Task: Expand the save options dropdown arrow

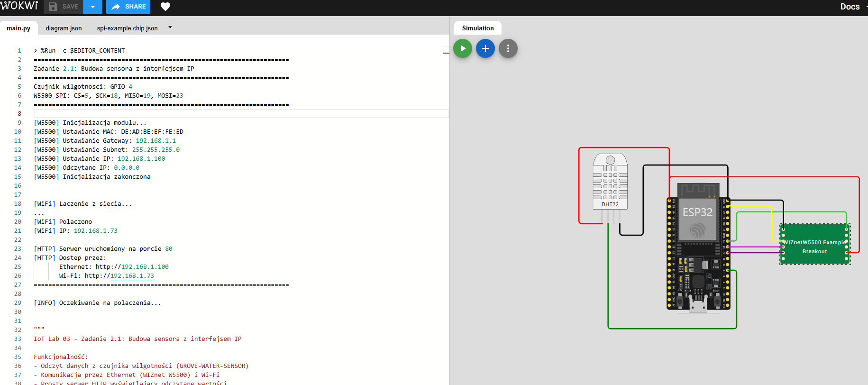Action: pyautogui.click(x=93, y=7)
